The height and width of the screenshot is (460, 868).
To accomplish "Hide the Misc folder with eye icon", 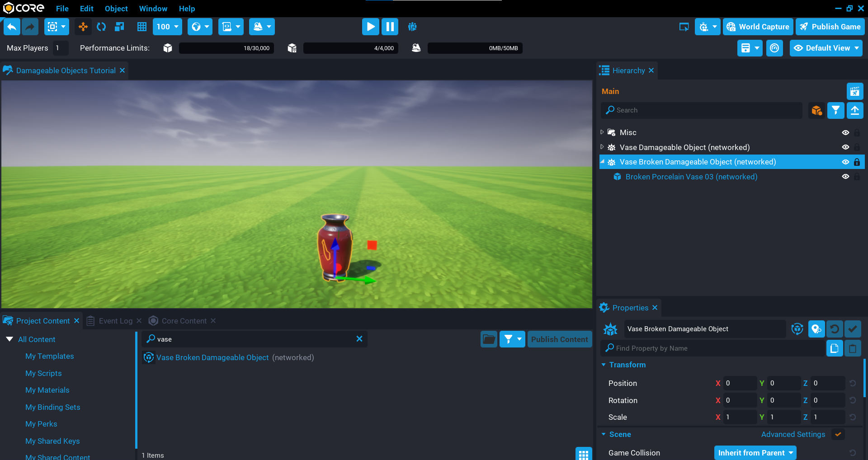I will click(x=845, y=132).
